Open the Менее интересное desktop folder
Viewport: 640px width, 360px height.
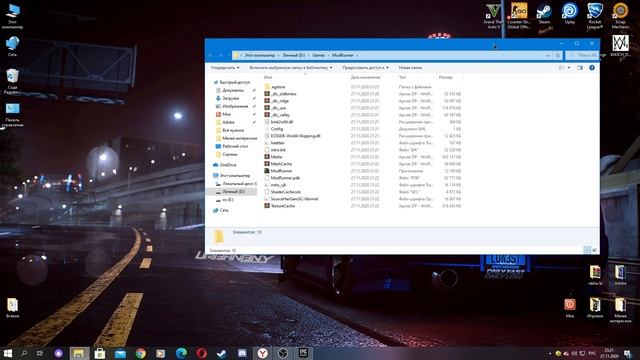click(620, 310)
